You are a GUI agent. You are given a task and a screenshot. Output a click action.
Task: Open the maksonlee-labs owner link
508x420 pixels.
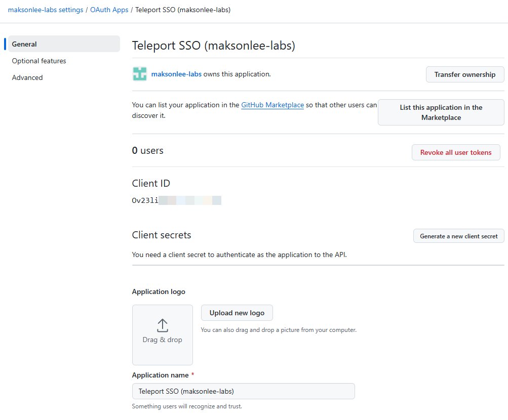[x=176, y=74]
